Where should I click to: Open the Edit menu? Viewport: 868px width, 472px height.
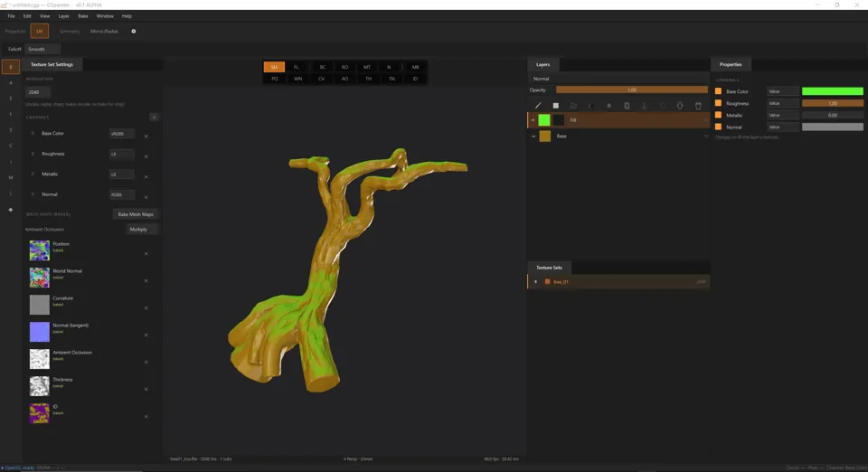[27, 16]
